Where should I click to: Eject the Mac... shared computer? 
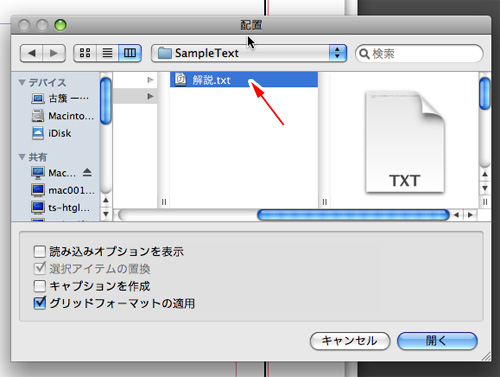tap(87, 172)
